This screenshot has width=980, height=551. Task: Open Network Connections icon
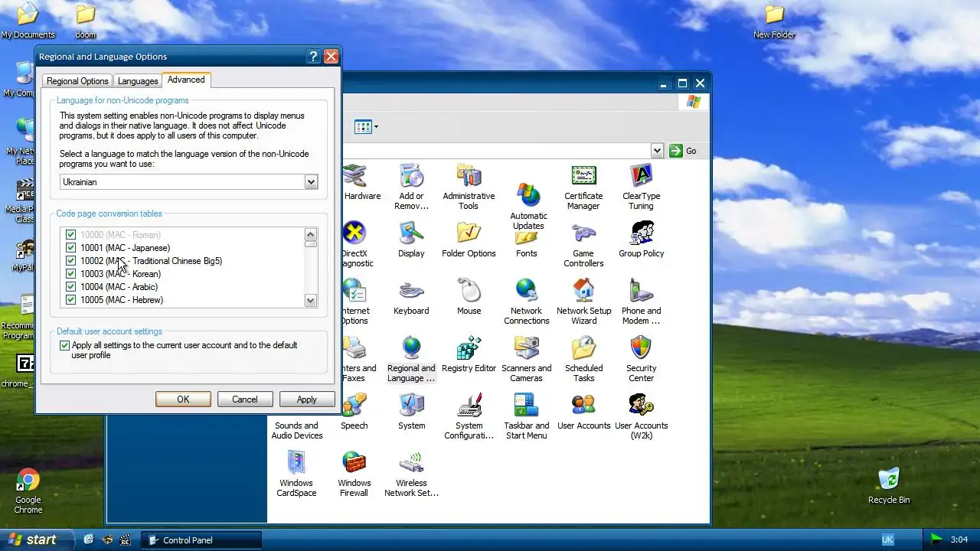coord(526,302)
